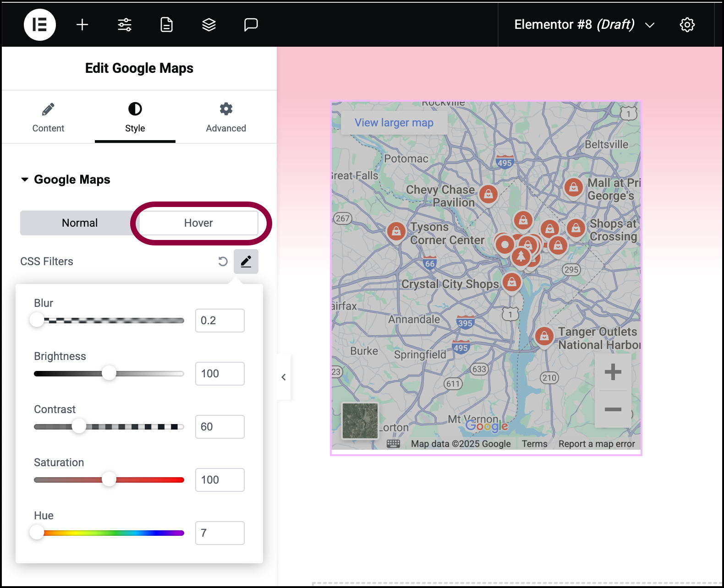The image size is (724, 588).
Task: Click the Blur value field
Action: [x=220, y=321]
